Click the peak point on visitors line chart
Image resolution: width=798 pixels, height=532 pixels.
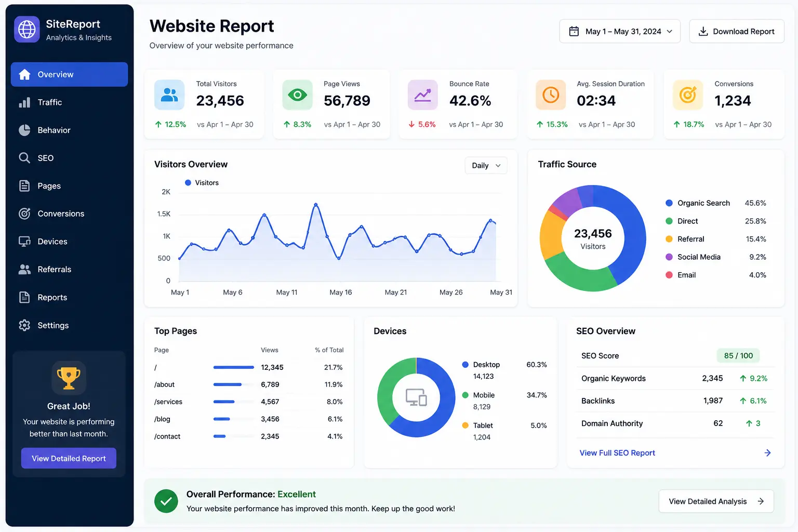(x=315, y=205)
